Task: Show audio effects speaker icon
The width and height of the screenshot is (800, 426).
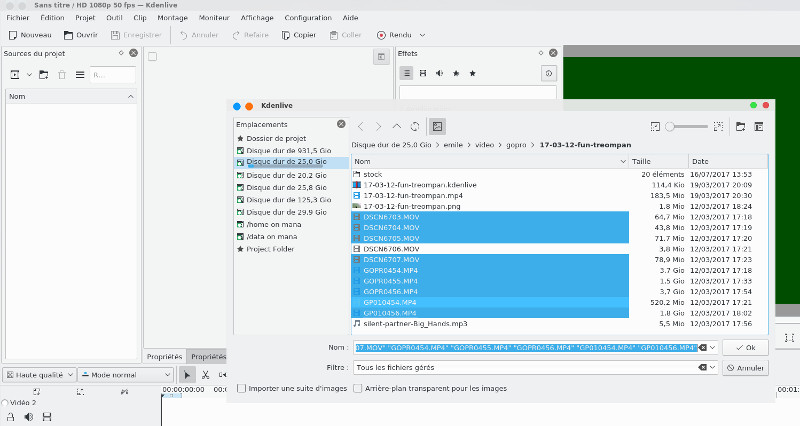Action: click(439, 73)
